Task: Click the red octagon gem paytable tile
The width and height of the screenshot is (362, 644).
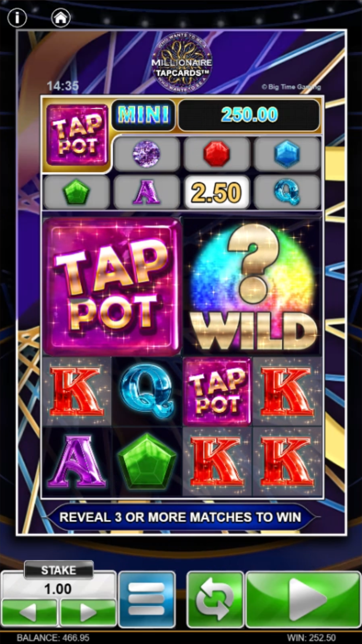Action: pos(217,154)
